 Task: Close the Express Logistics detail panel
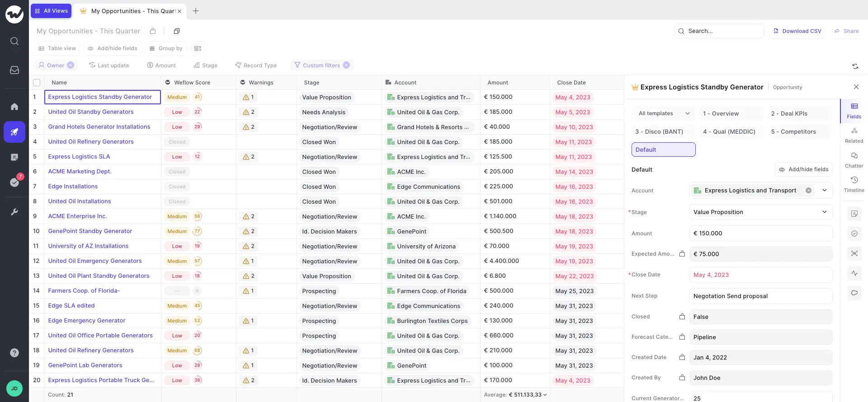click(x=856, y=87)
